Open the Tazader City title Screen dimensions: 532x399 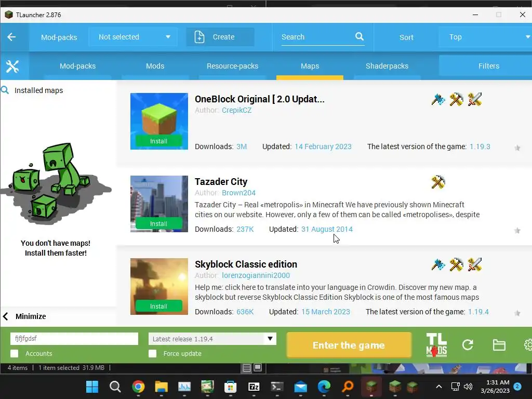(221, 182)
